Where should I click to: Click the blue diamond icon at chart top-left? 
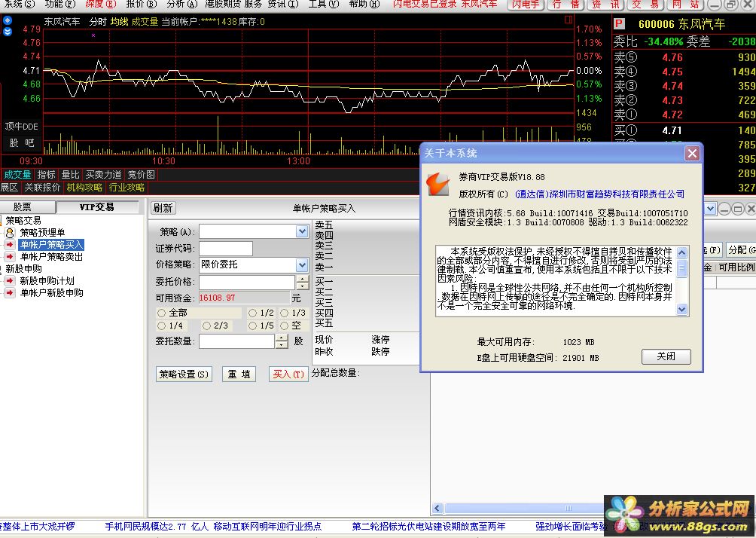(x=8, y=21)
